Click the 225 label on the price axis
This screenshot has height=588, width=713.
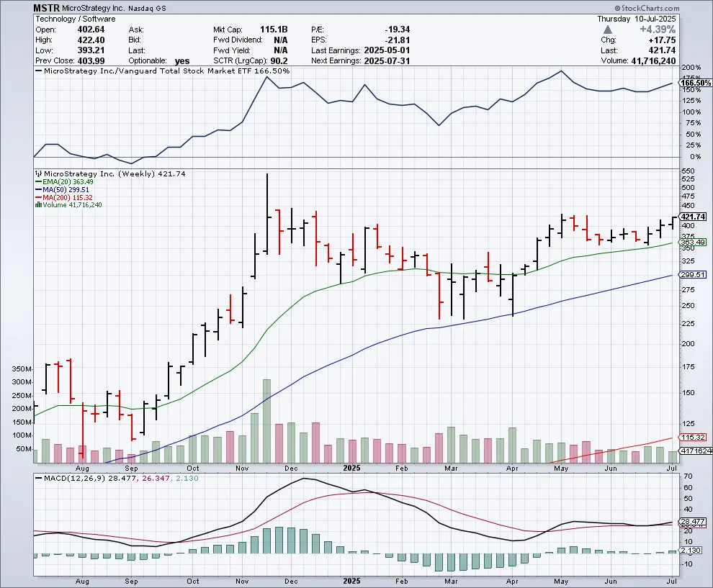pos(688,324)
